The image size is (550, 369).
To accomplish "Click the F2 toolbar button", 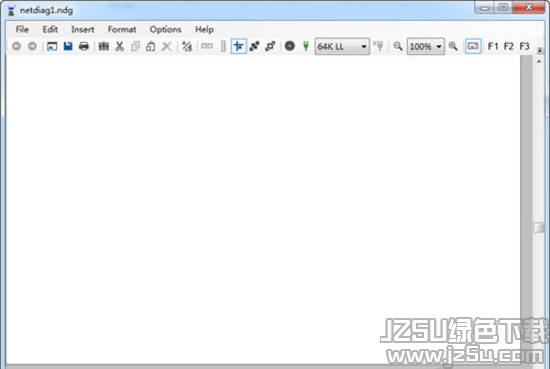I will 509,46.
